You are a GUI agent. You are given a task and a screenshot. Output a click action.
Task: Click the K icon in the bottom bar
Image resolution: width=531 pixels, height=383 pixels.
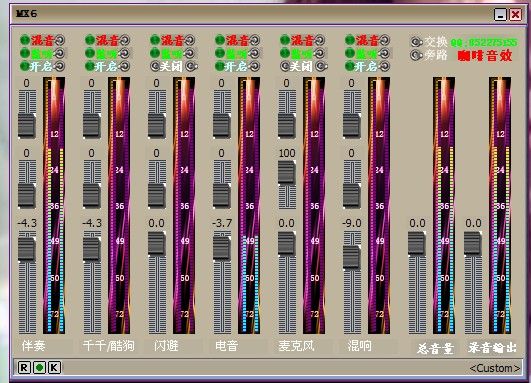pos(55,367)
